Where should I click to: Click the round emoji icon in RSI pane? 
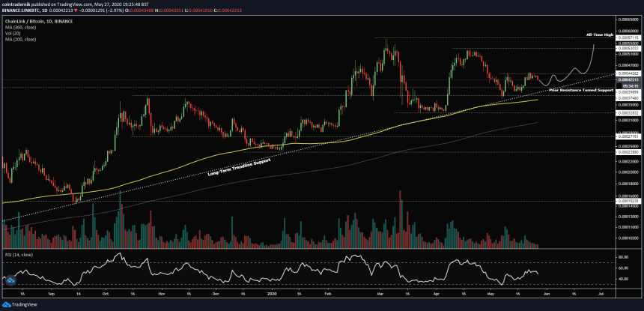tap(10, 282)
